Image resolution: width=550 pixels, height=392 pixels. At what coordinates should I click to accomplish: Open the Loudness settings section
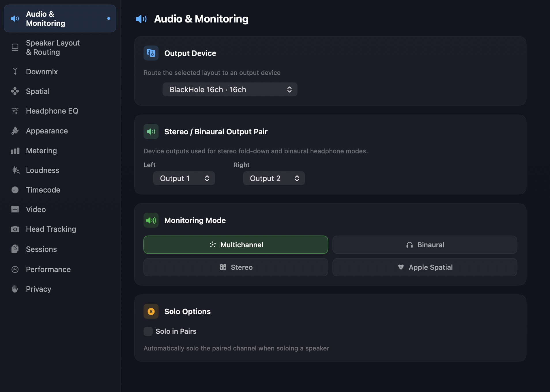(x=60, y=170)
